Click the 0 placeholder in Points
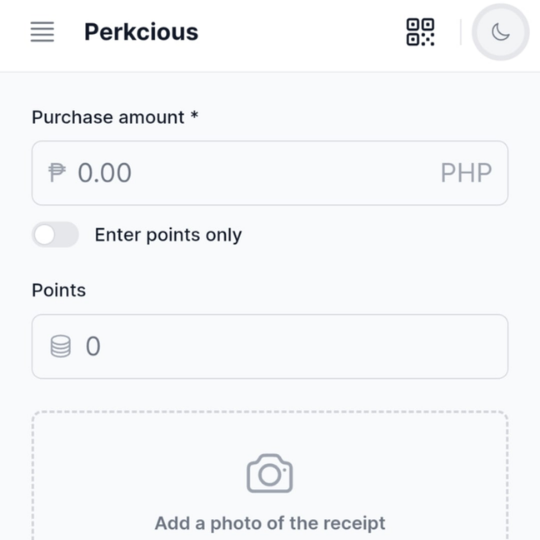 [x=93, y=346]
